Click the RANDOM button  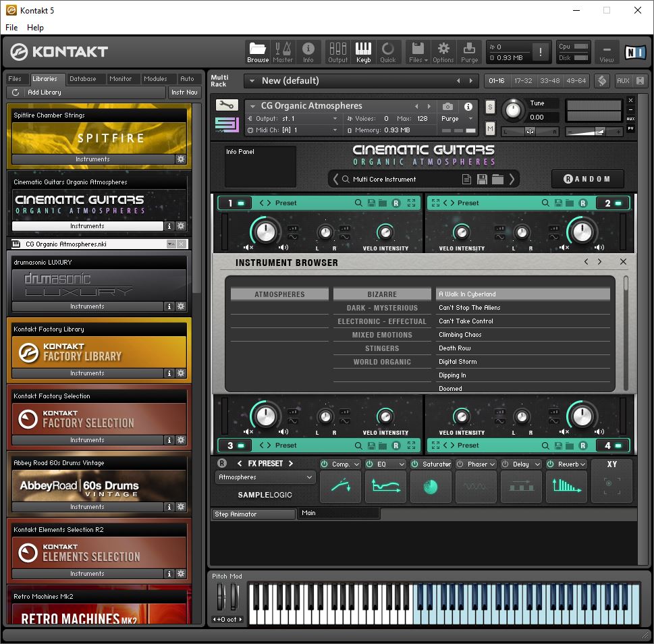[588, 179]
